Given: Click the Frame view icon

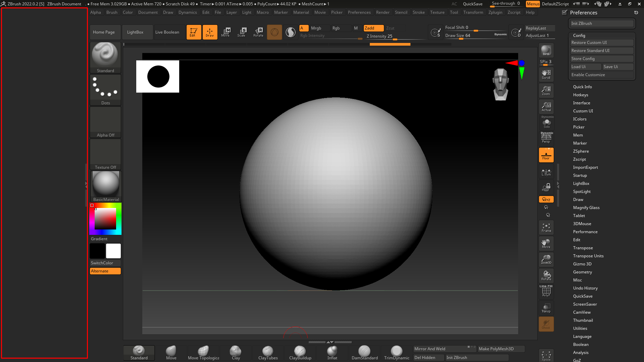Looking at the screenshot, I should click(x=546, y=228).
